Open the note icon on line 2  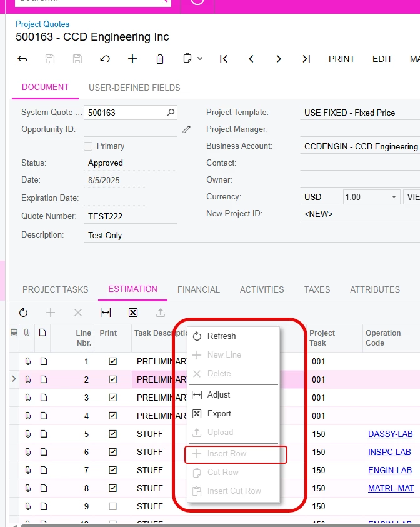tap(43, 379)
